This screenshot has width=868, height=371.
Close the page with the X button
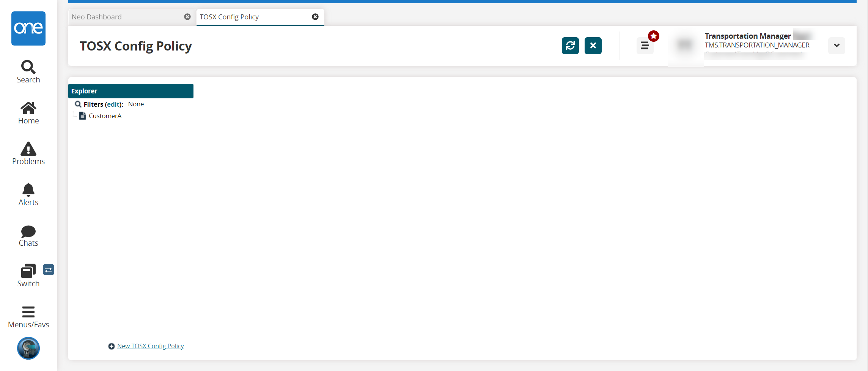[593, 46]
